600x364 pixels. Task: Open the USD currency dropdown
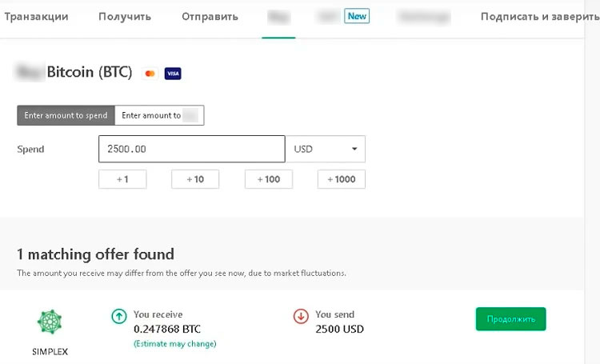click(326, 149)
